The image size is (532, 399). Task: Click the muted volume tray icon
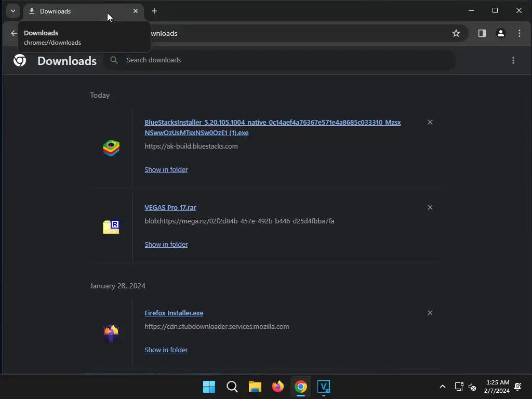pos(472,387)
